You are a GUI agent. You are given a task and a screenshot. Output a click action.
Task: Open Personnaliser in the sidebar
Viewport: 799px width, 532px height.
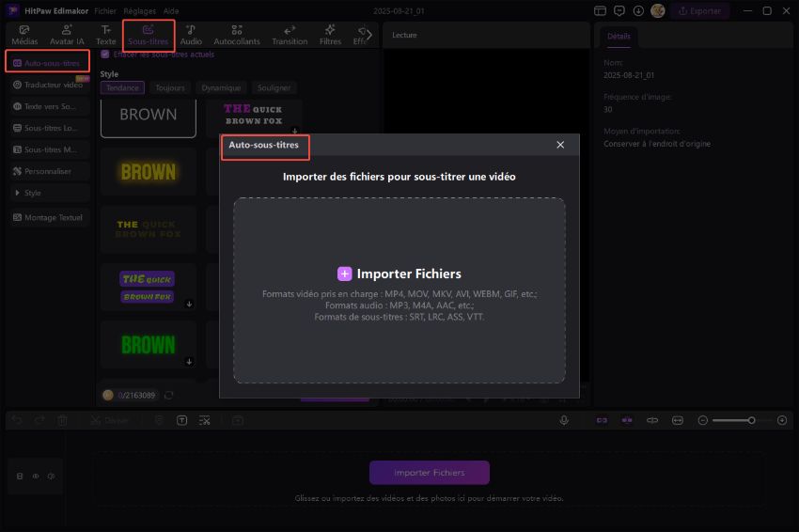point(50,171)
